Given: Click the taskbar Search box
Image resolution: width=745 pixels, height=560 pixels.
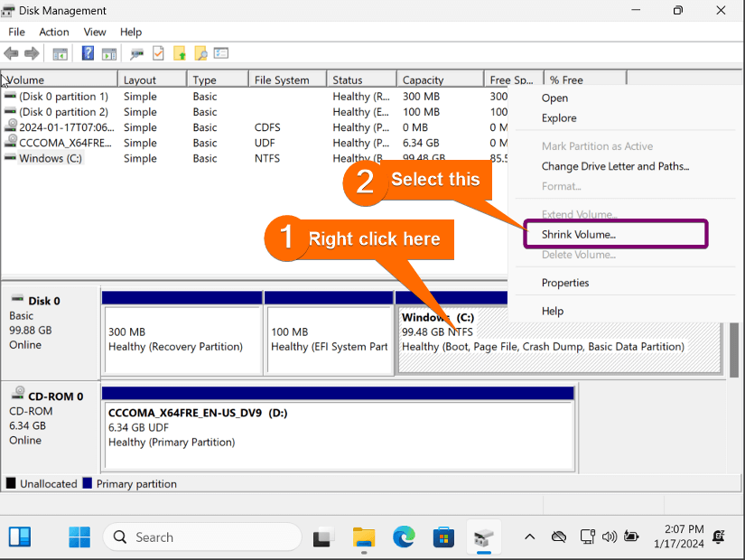Looking at the screenshot, I should pyautogui.click(x=202, y=537).
